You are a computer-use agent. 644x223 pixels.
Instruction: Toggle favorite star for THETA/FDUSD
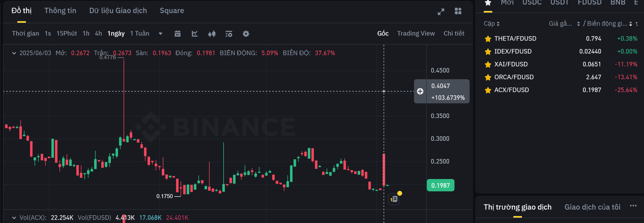point(488,39)
